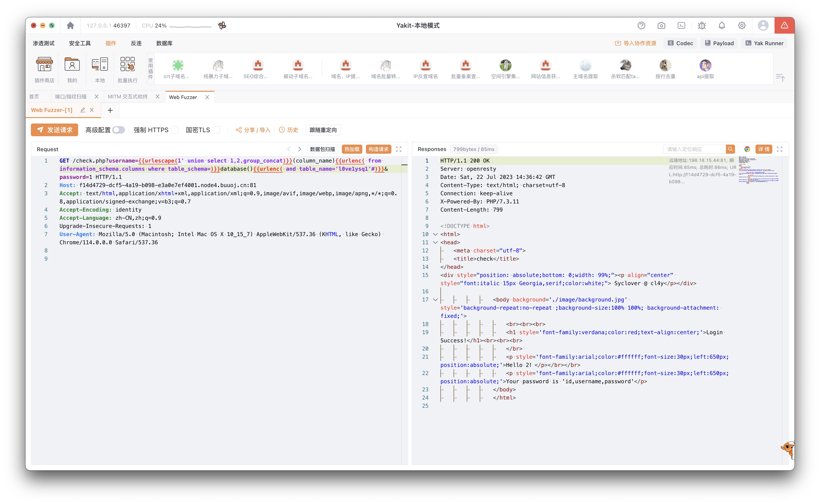Switch to the MITM 交互式劫持 tab
Image resolution: width=820 pixels, height=504 pixels.
128,97
